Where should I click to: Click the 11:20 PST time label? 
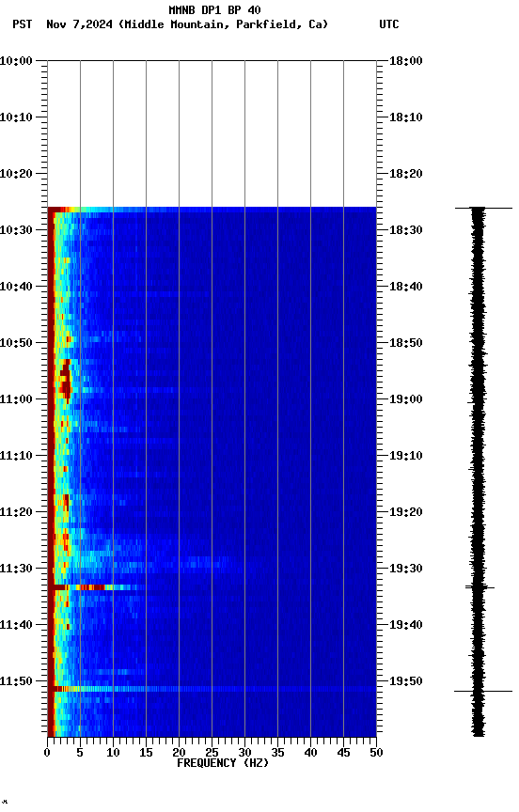[x=16, y=512]
